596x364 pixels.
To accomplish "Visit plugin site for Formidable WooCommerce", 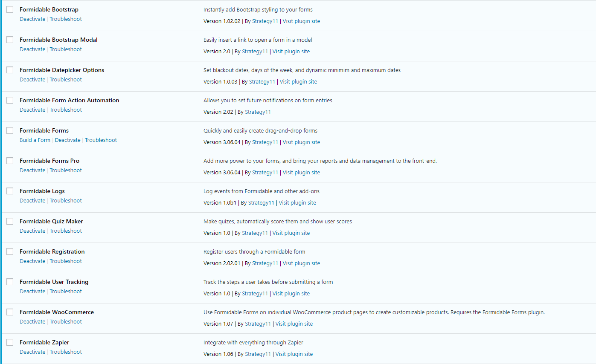I will [x=294, y=324].
